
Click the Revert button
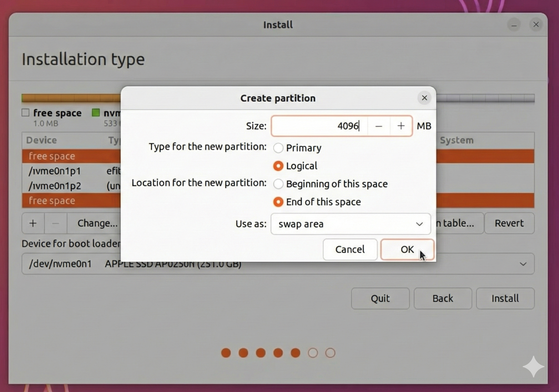(509, 223)
